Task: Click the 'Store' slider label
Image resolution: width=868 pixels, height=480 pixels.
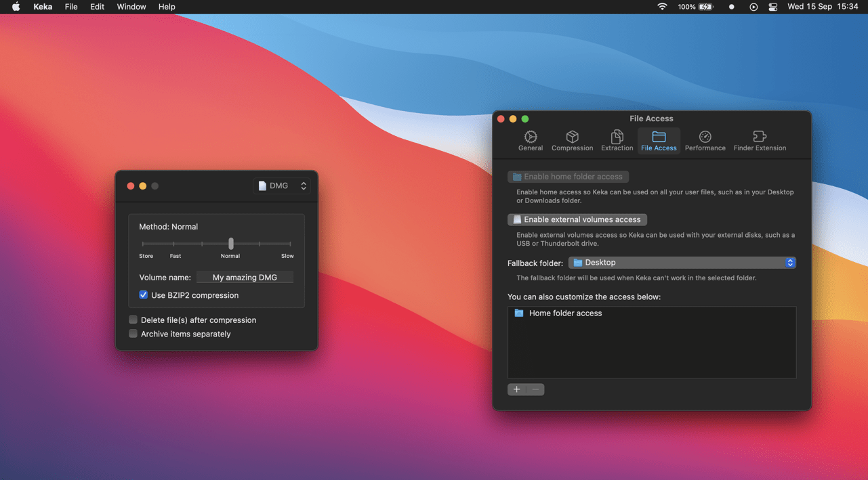Action: point(146,256)
